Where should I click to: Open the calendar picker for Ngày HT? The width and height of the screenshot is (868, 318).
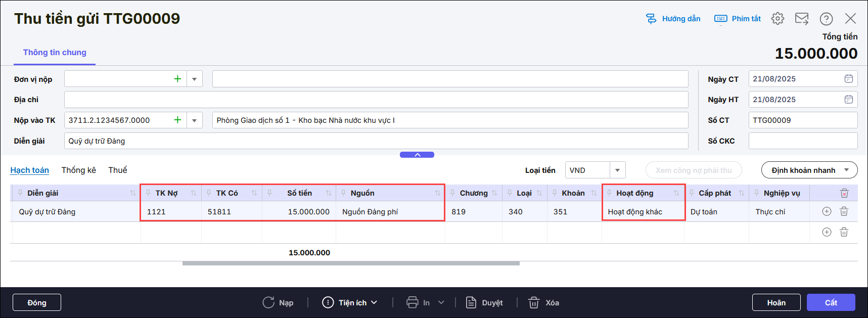848,100
